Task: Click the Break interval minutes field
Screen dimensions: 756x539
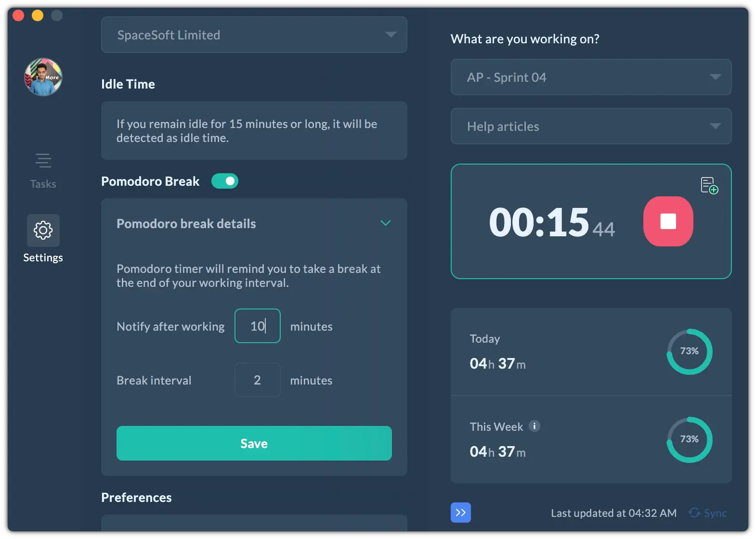Action: point(257,380)
